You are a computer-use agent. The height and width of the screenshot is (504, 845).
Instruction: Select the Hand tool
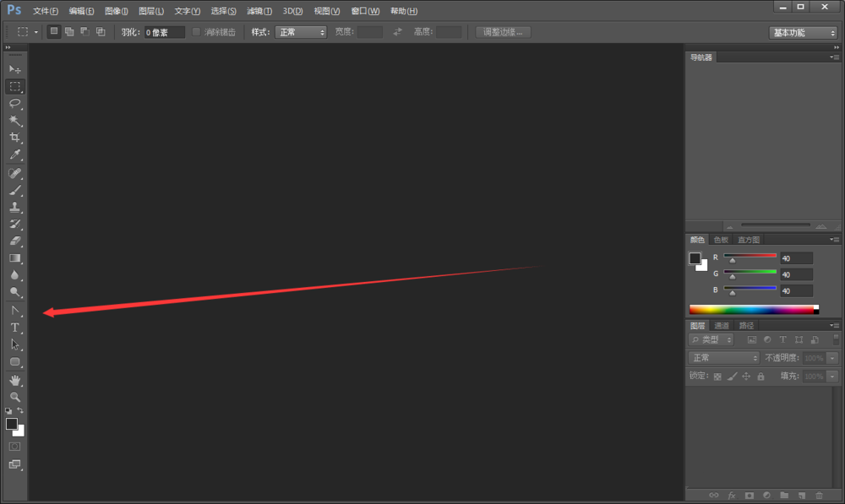(x=15, y=380)
